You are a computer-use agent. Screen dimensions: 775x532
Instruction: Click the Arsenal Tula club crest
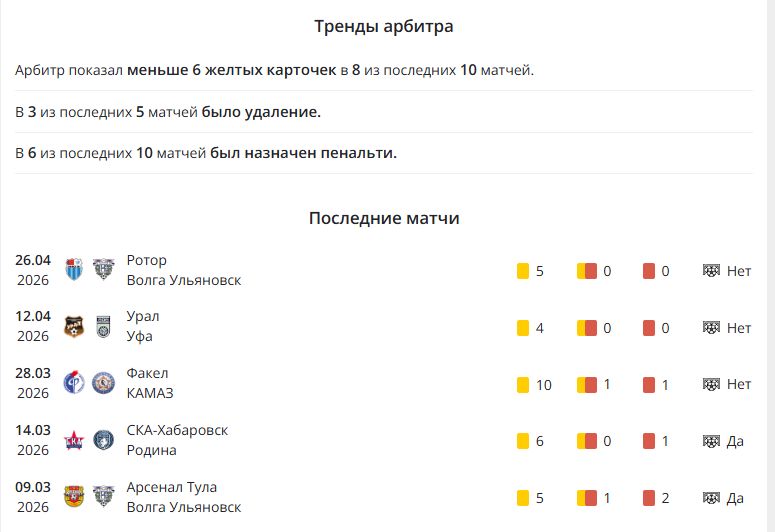point(73,496)
